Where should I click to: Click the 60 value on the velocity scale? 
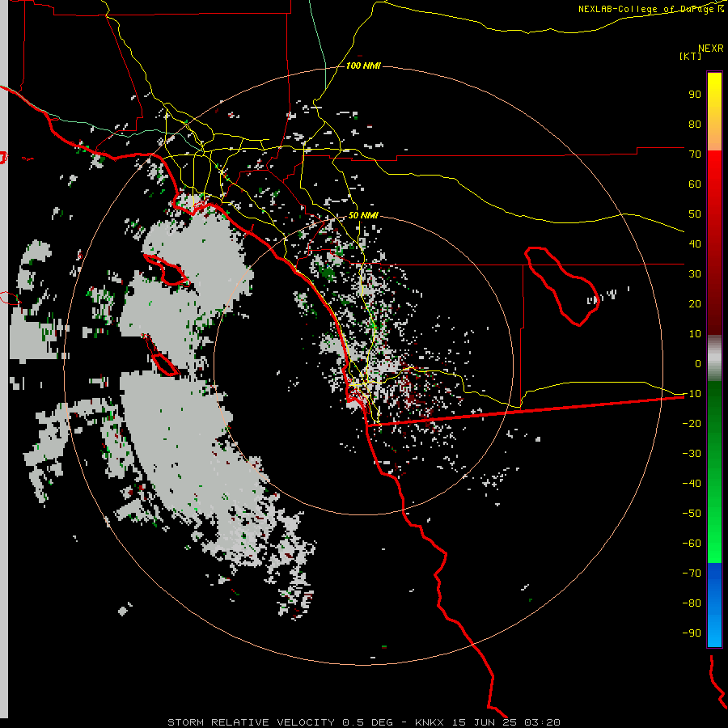695,184
